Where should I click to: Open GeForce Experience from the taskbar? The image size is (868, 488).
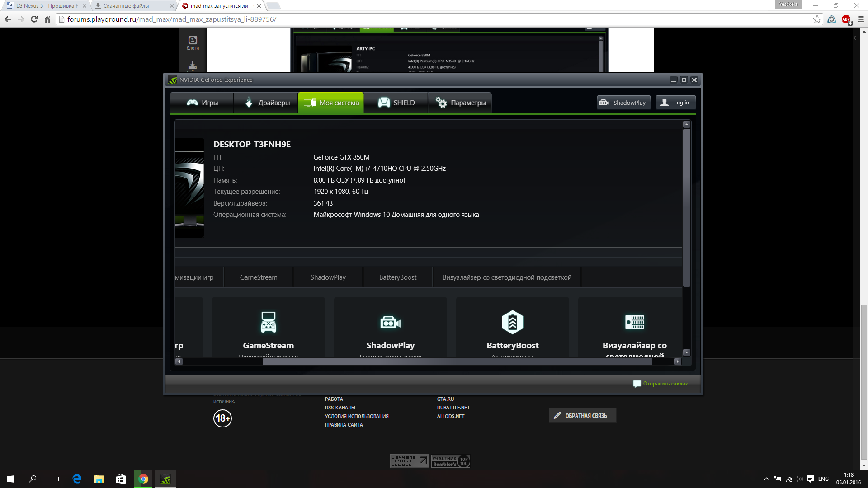coord(165,479)
